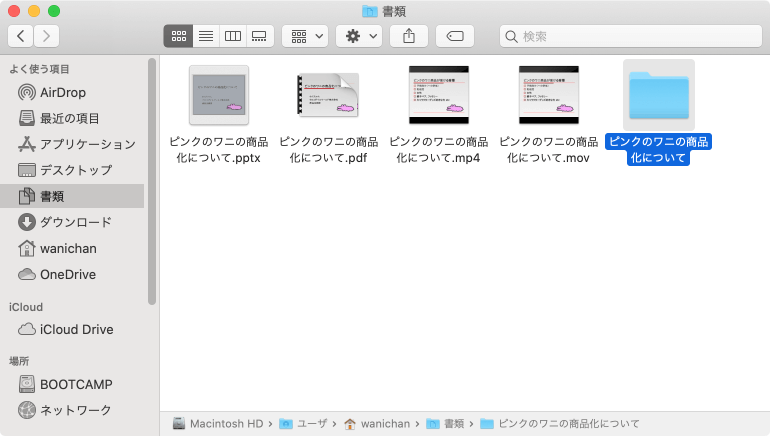
Task: Switch to gallery view
Action: [259, 36]
